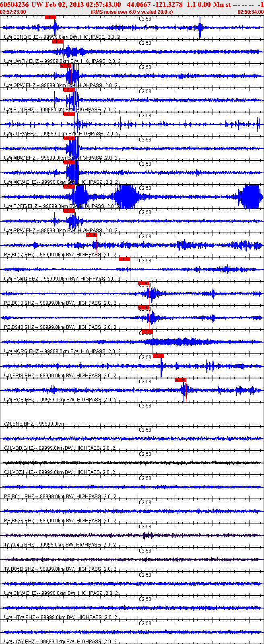Screen dimensions: 264x644
Task: Select the pick marker on UW MORO trace
Action: point(147,332)
